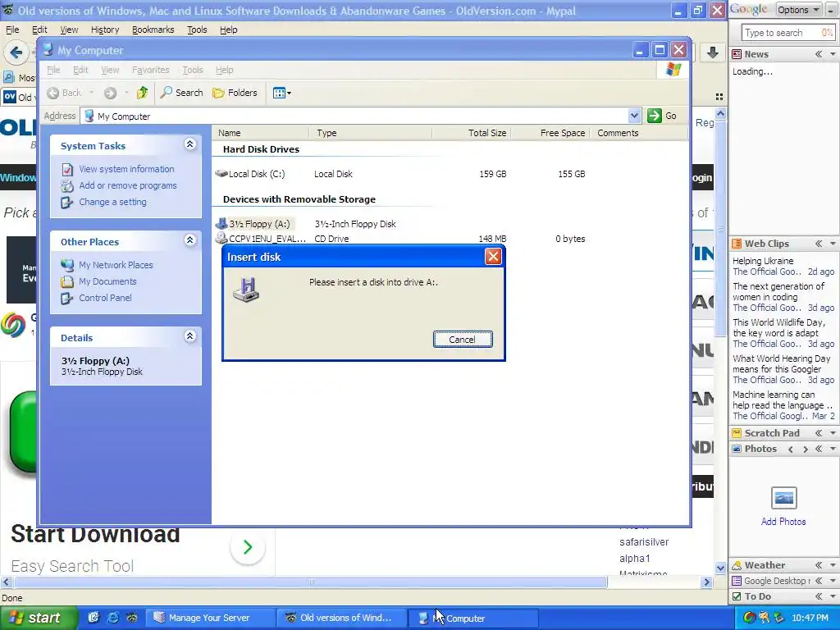Click the To Do gadget icon
Screen dimensions: 840x630
[737, 596]
